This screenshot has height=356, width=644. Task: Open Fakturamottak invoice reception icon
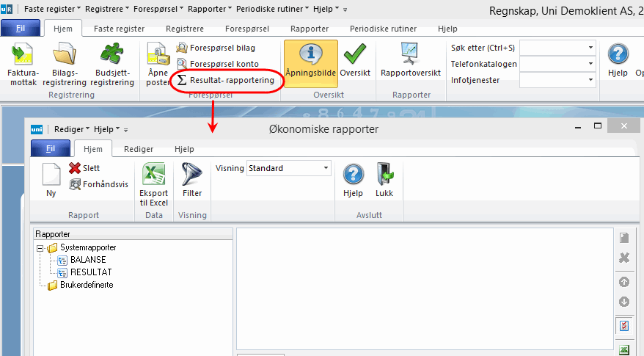(22, 56)
